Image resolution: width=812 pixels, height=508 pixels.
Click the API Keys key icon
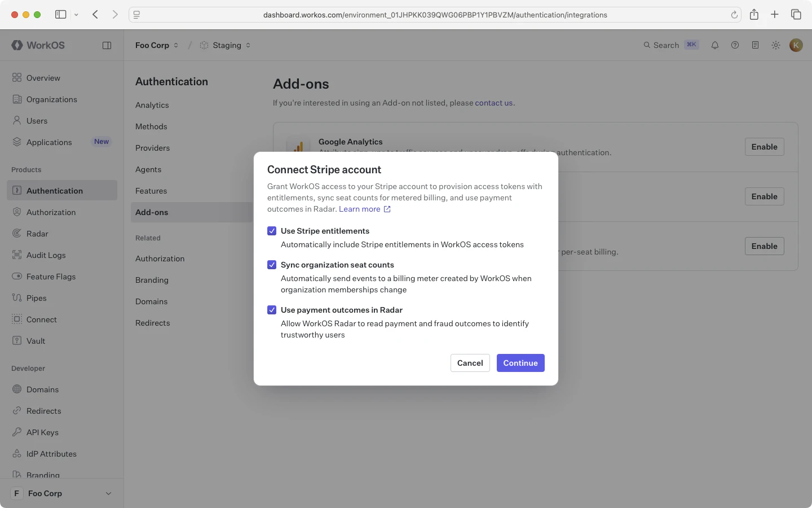[17, 432]
